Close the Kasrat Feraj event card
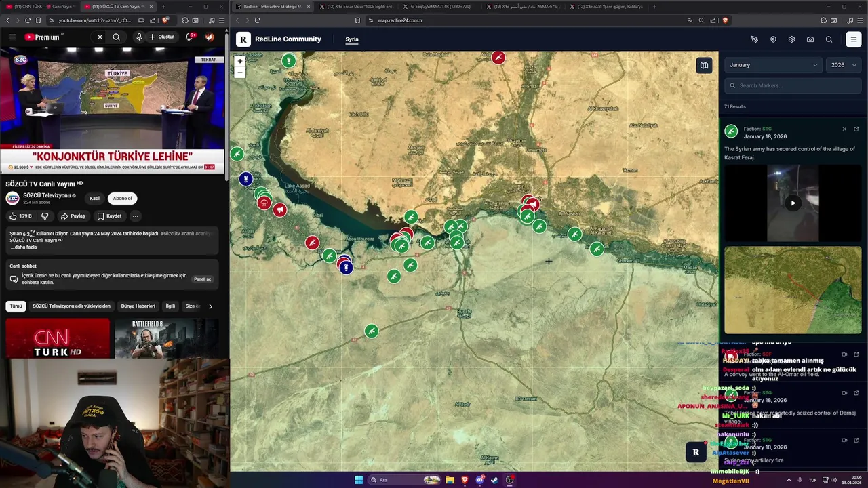Screen dimensions: 868x488 point(844,129)
